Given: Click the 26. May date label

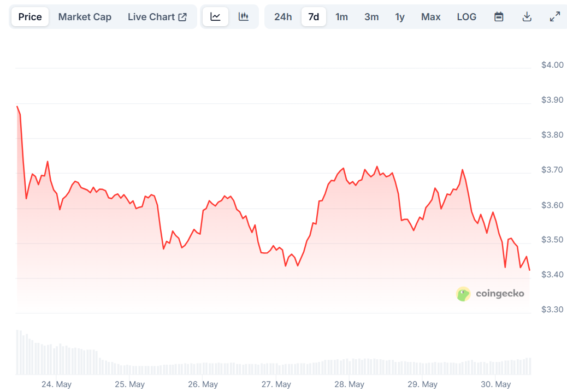Looking at the screenshot, I should pos(203,384).
